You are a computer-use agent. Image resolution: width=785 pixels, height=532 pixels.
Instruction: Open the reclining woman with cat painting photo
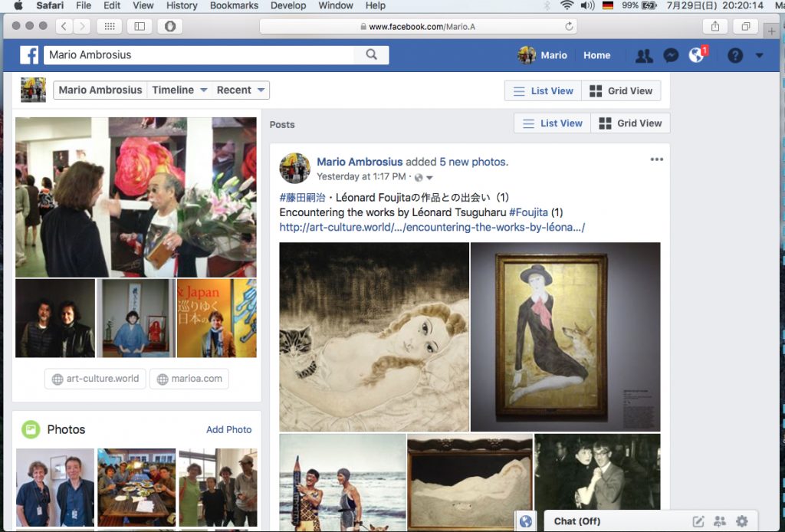(x=374, y=337)
